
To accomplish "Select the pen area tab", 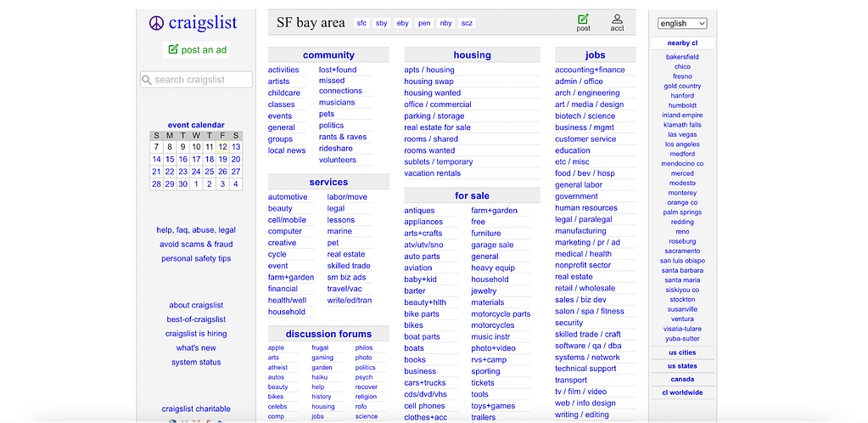I will tap(424, 23).
